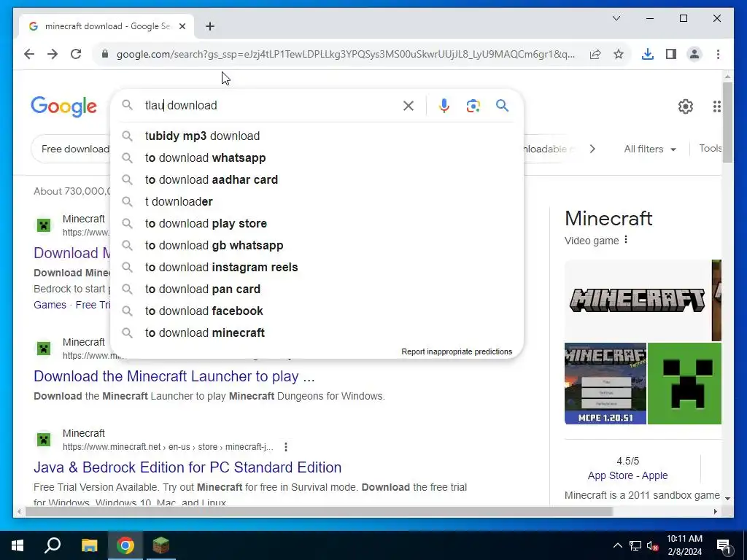
Task: Open the Chrome three-dot menu
Action: click(718, 54)
